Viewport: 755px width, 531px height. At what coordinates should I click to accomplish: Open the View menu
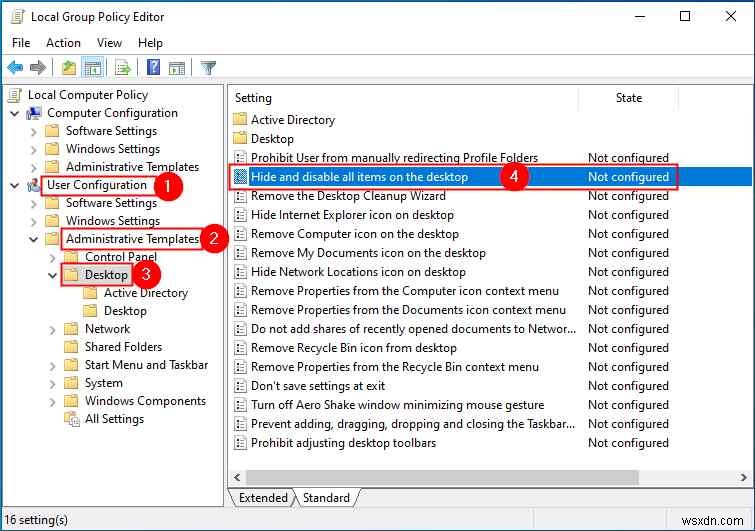(109, 43)
